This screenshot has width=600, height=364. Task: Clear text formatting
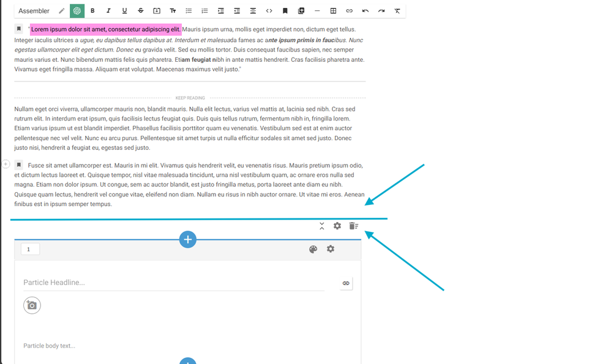click(397, 11)
